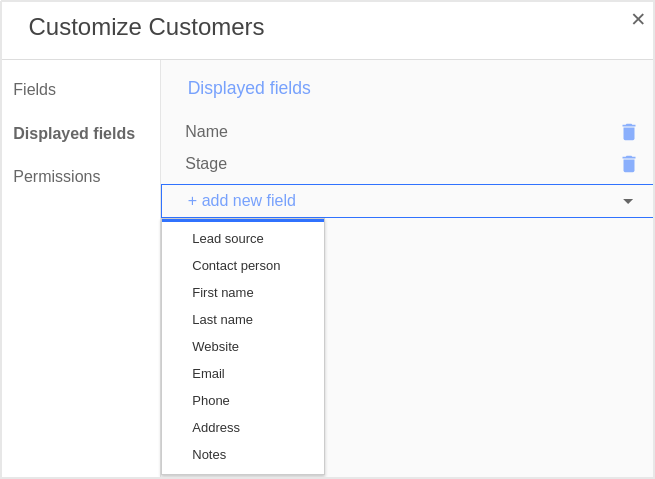This screenshot has width=655, height=479.
Task: Switch to the Permissions section
Action: (x=57, y=176)
